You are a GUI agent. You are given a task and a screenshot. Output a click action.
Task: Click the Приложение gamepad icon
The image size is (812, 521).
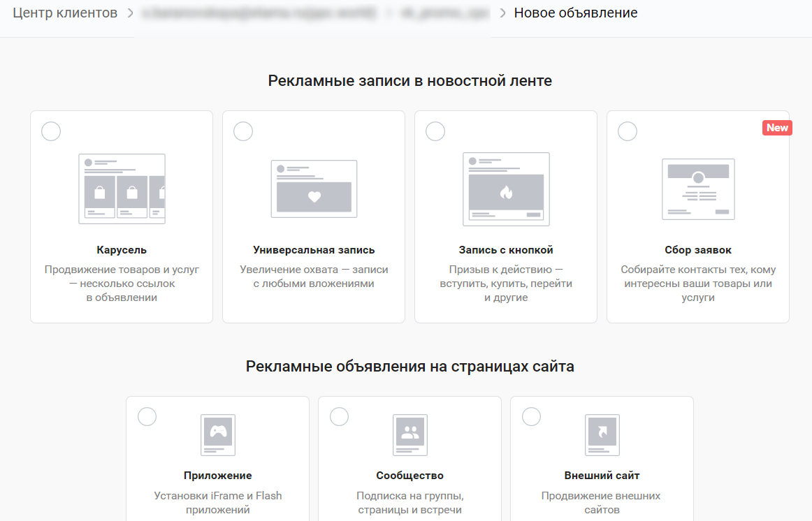coord(218,434)
